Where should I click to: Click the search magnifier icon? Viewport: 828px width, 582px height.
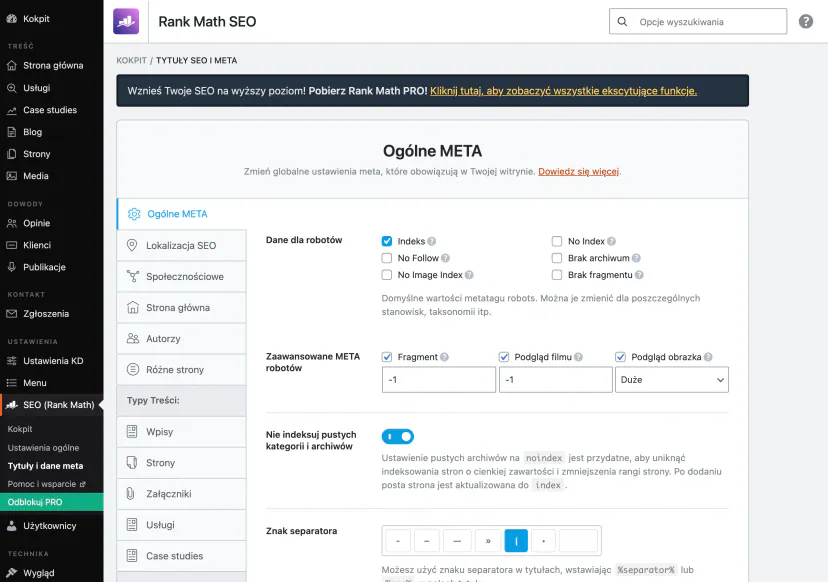coord(623,22)
